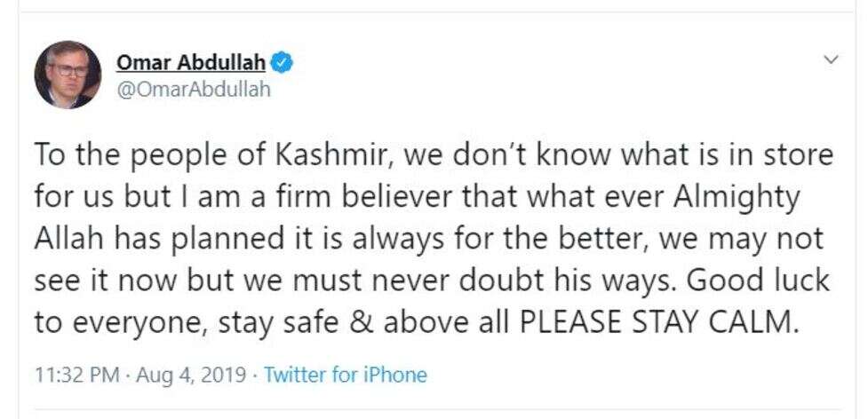Viewport: 868px width, 419px height.
Task: Click the blue verified badge icon
Action: [x=282, y=63]
